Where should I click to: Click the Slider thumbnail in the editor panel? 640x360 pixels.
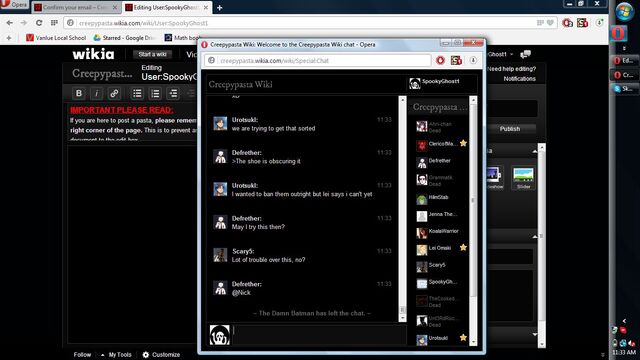coord(523,178)
